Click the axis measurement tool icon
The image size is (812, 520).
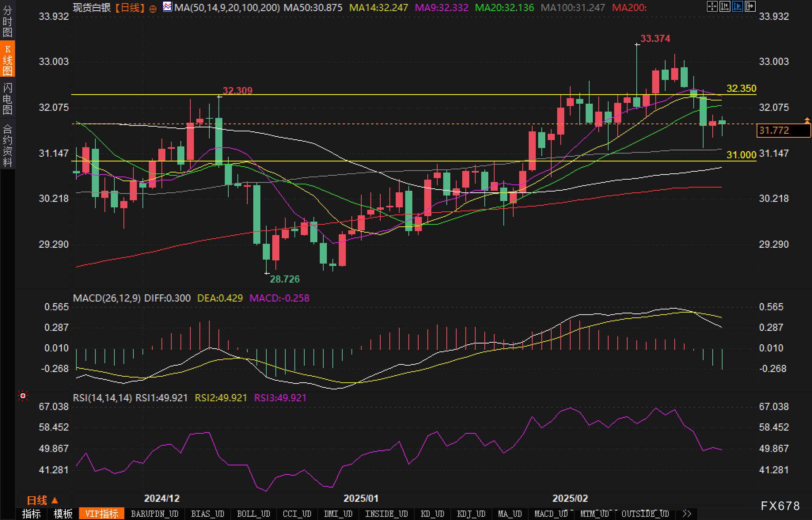(725, 6)
